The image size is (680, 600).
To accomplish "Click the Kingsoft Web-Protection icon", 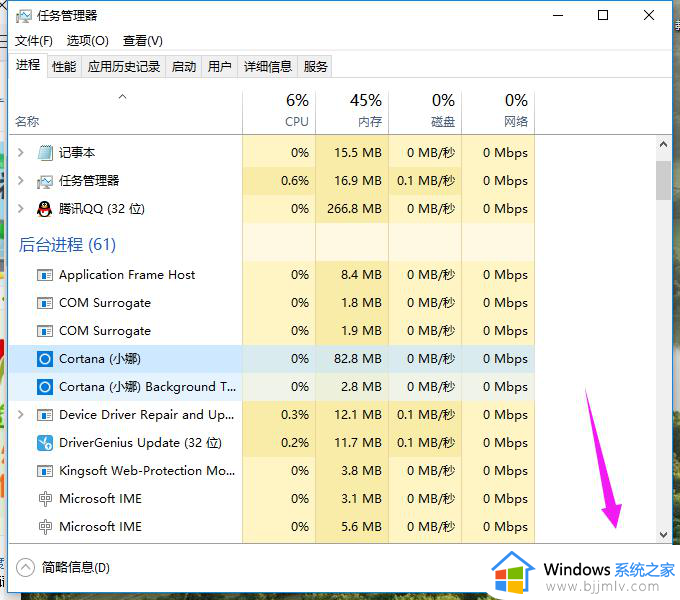I will coord(45,471).
